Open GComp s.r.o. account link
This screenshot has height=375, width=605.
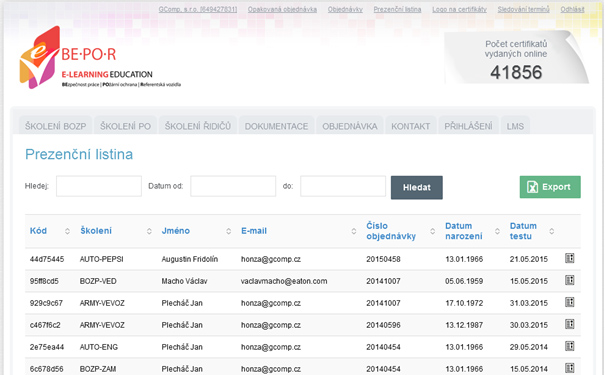[x=198, y=9]
